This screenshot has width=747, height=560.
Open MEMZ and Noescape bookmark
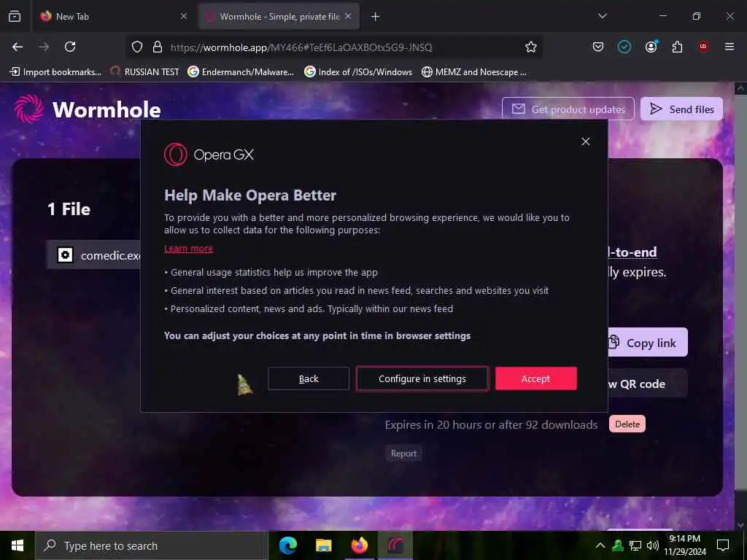coord(474,72)
